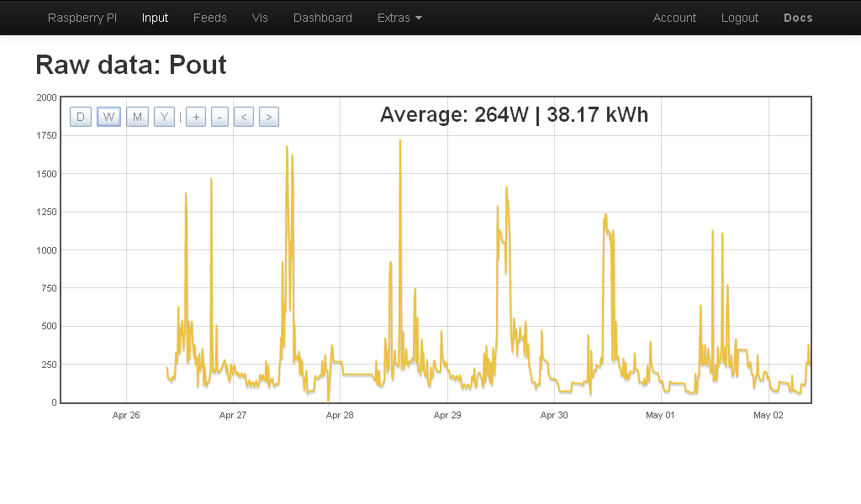
Task: Expand the Extras dropdown menu
Action: [399, 18]
